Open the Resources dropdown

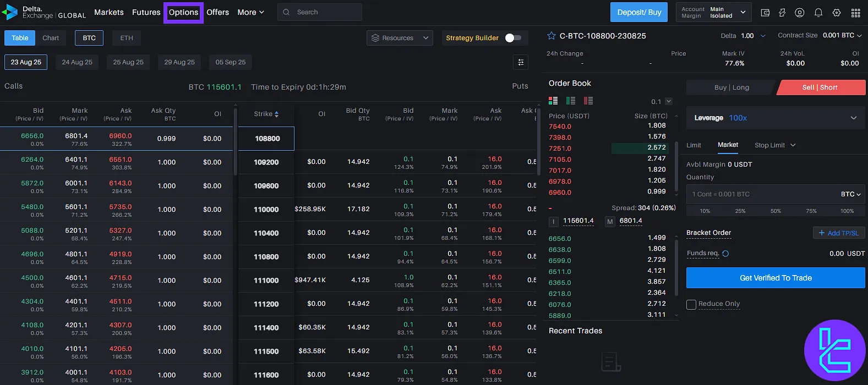click(x=400, y=38)
